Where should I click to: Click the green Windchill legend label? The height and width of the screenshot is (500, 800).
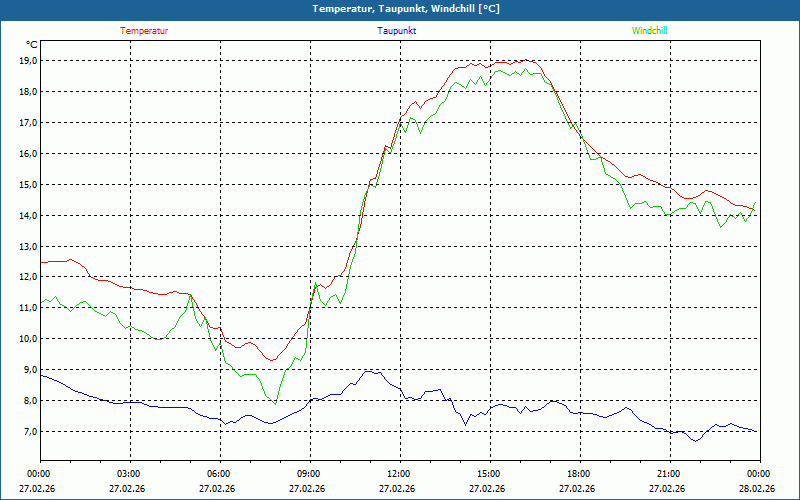649,31
